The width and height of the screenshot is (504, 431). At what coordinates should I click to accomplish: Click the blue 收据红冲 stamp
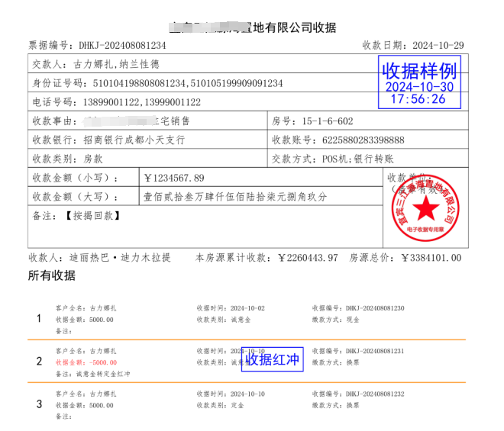(273, 359)
